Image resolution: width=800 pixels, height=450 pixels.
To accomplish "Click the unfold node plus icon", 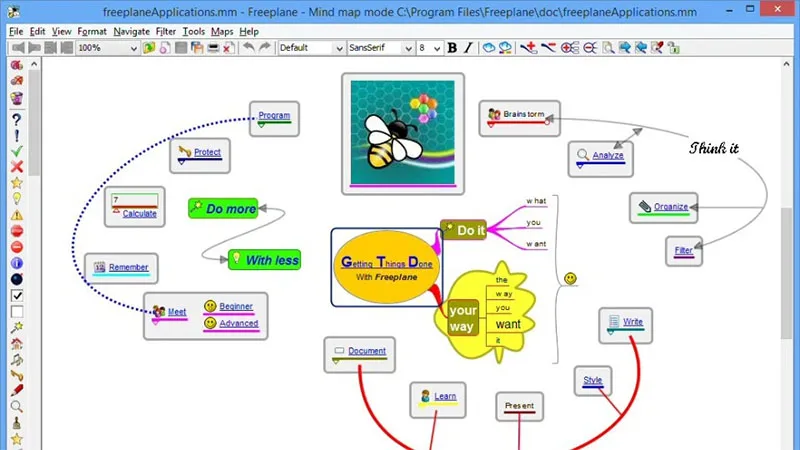I will [569, 48].
